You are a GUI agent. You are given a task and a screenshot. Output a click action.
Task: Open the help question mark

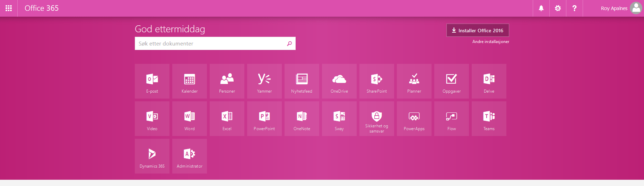point(574,8)
